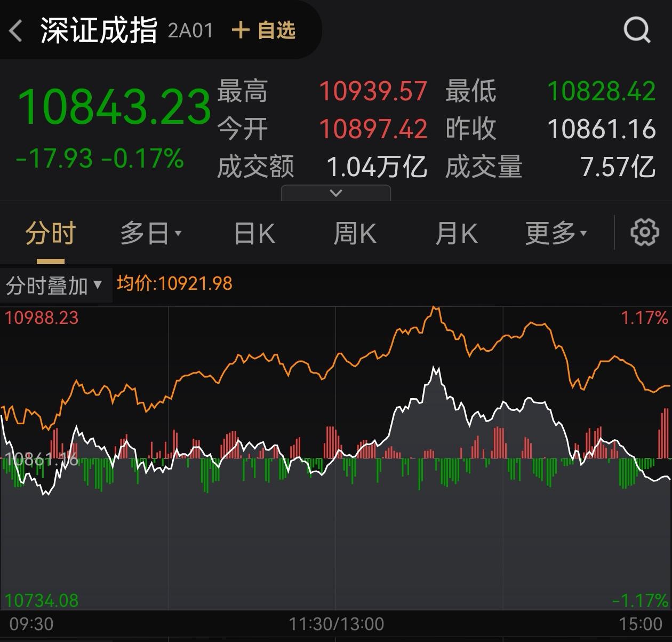Open search with the magnifier icon
The height and width of the screenshot is (642, 672).
[637, 30]
